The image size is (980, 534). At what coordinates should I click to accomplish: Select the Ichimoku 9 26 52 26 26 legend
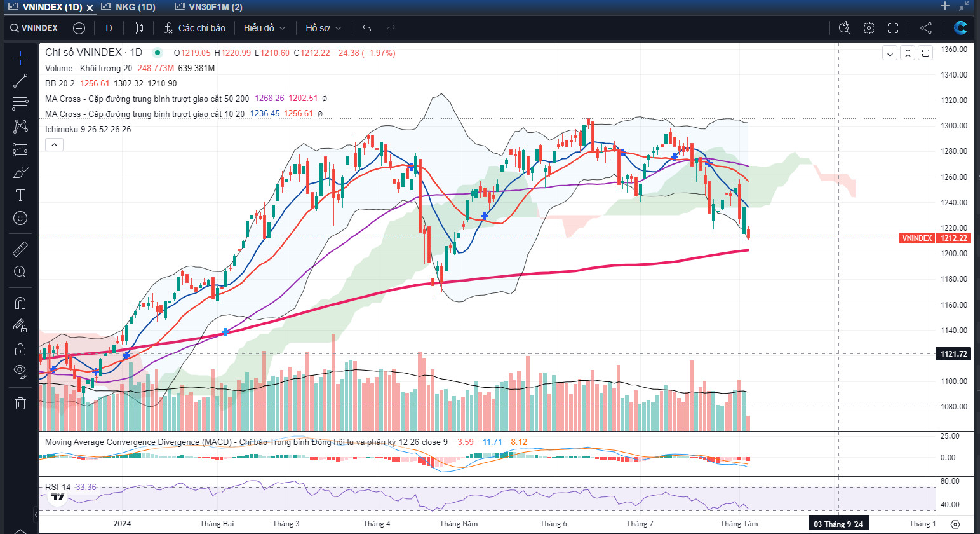point(88,129)
